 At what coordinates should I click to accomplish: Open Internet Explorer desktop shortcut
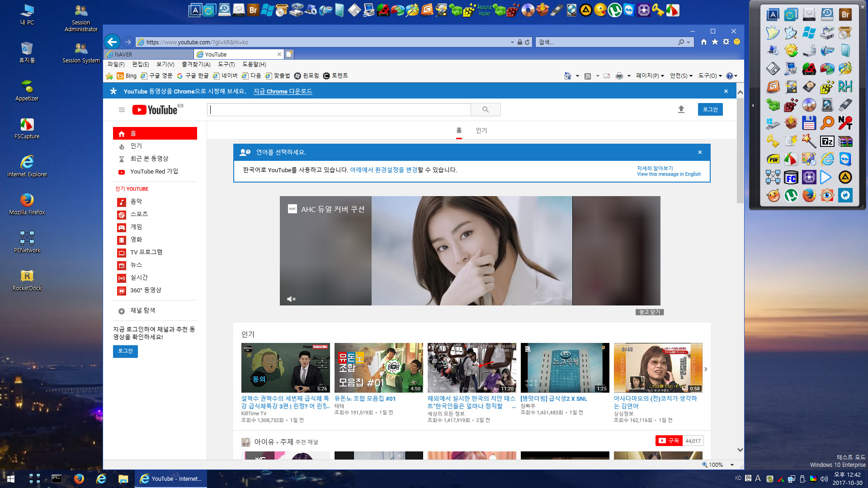point(27,166)
